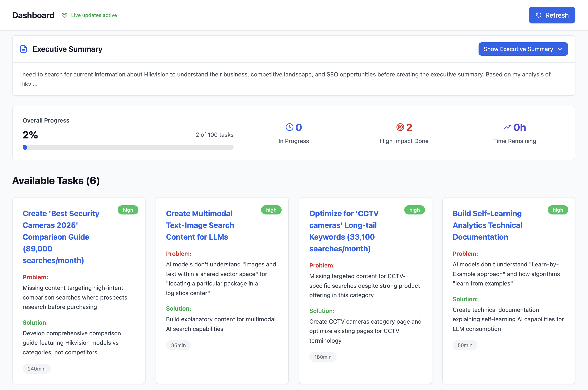Toggle the high badge on Comparison Guide task

click(128, 210)
